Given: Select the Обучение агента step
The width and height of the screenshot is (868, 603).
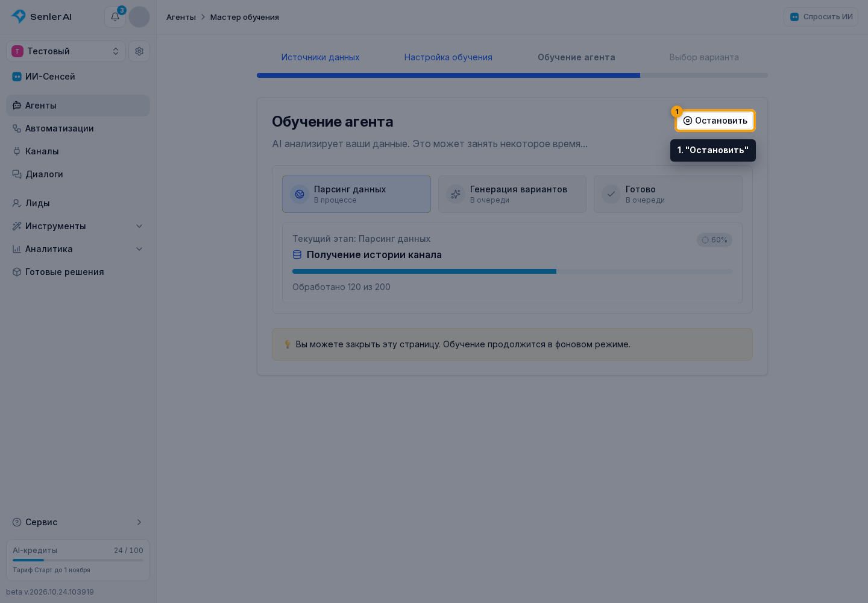Looking at the screenshot, I should (576, 57).
